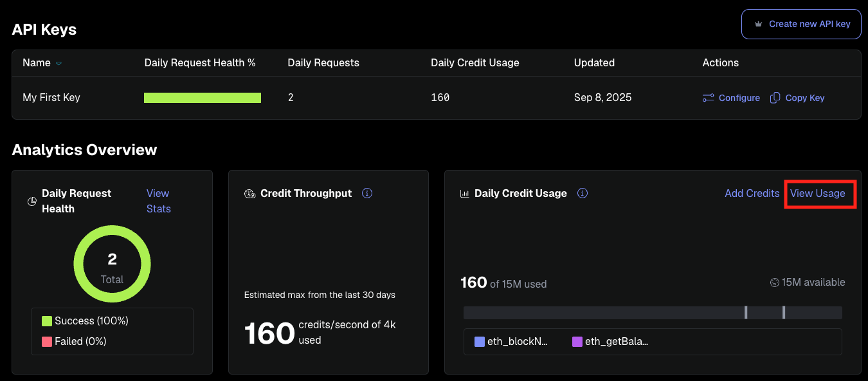Open the Add Credits link
This screenshot has height=381, width=868.
(752, 193)
